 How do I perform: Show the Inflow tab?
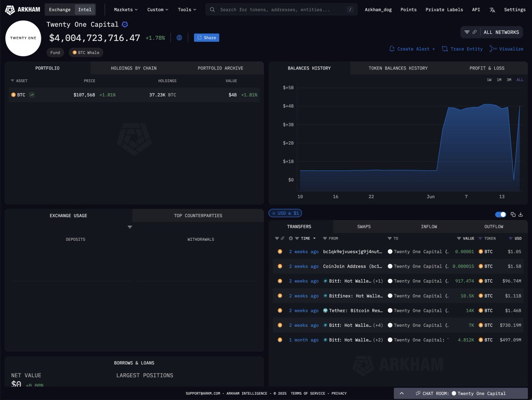click(x=429, y=227)
